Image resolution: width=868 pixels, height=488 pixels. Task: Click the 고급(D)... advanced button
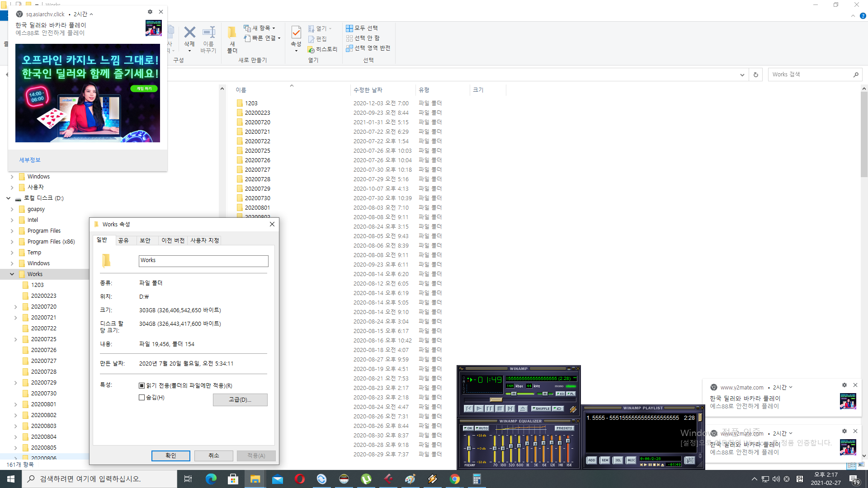point(240,400)
